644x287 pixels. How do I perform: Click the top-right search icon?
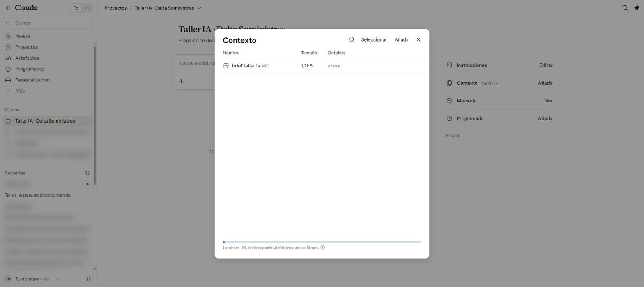[x=625, y=8]
